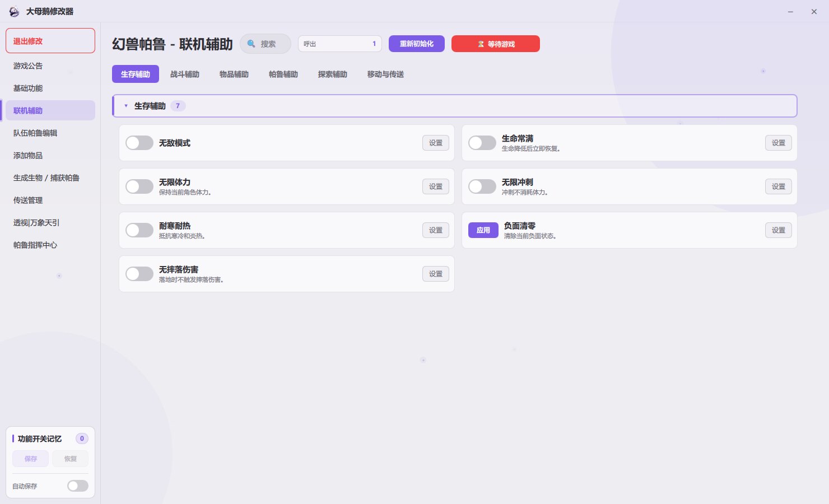Viewport: 829px width, 504px height.
Task: Click the 呼出 hotkey input field
Action: (x=340, y=44)
